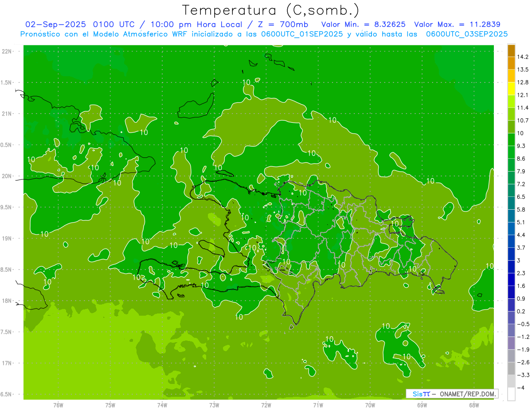Viewport: 532px width, 411px height.
Task: Click the 22N latitude axis label
Action: pyautogui.click(x=6, y=51)
